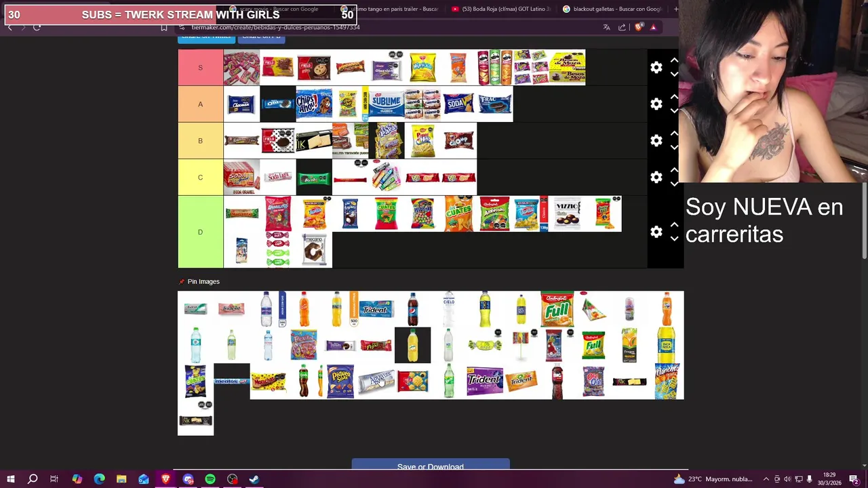
Task: Click the green D tier label
Action: [200, 232]
